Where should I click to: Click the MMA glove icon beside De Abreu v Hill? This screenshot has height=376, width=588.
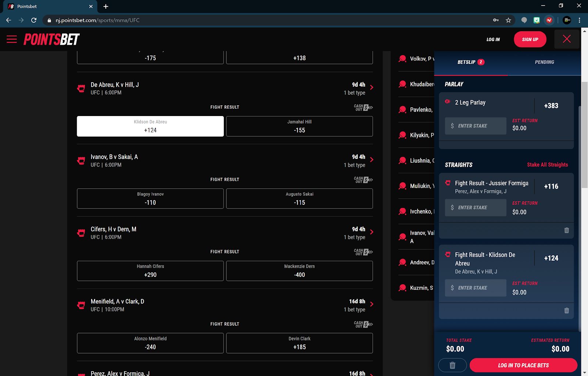click(x=81, y=88)
